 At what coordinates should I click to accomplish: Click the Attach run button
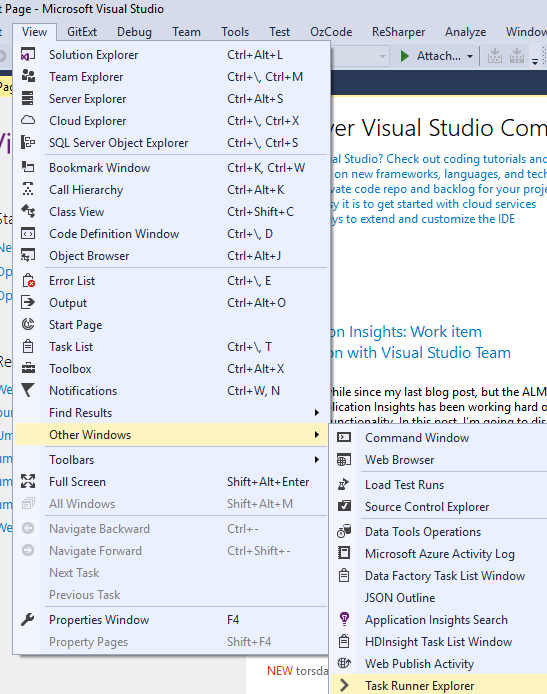pyautogui.click(x=431, y=56)
